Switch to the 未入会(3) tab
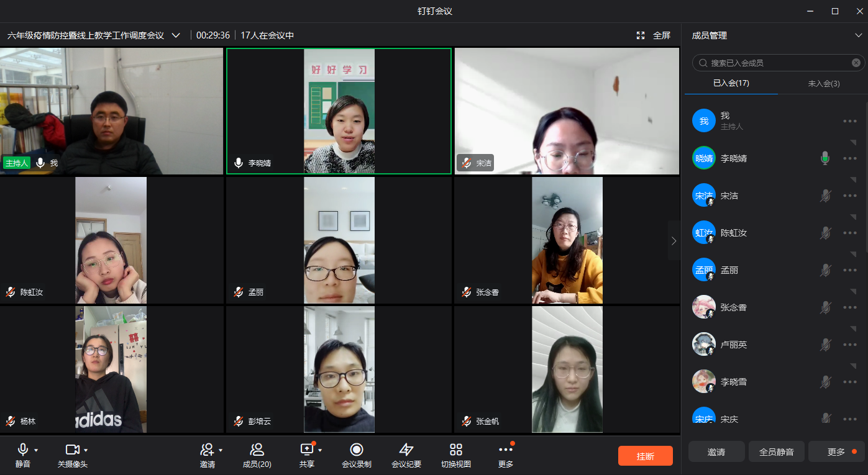Image resolution: width=868 pixels, height=475 pixels. [823, 83]
